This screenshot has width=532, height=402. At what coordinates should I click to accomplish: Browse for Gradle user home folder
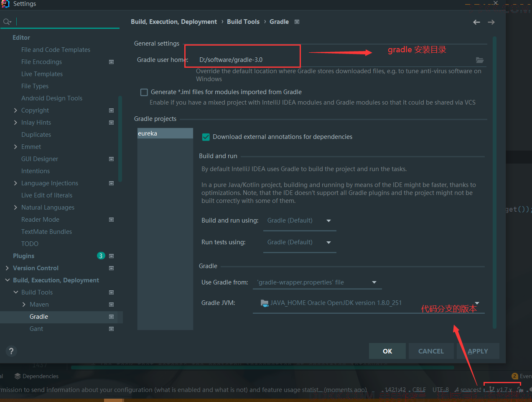point(480,60)
